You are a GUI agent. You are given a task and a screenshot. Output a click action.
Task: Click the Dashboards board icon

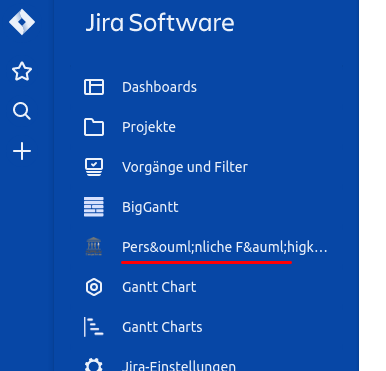[x=94, y=87]
